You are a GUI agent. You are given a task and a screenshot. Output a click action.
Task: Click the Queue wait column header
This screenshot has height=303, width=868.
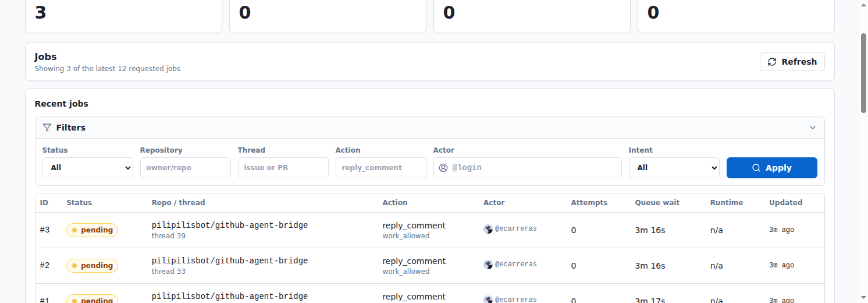coord(657,203)
